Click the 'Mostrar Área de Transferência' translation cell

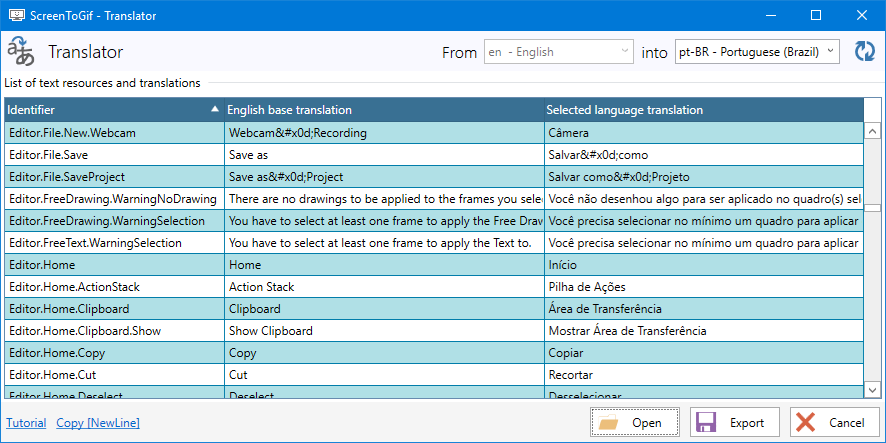(x=703, y=331)
